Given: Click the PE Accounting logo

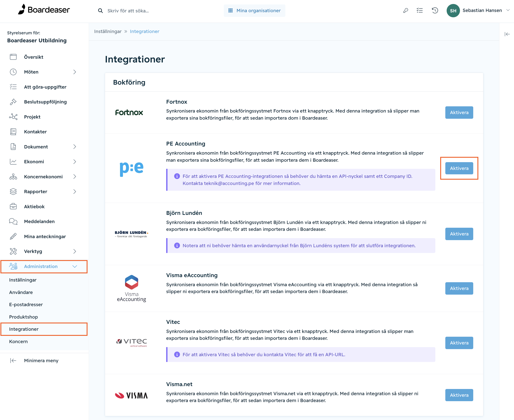Looking at the screenshot, I should pyautogui.click(x=131, y=168).
